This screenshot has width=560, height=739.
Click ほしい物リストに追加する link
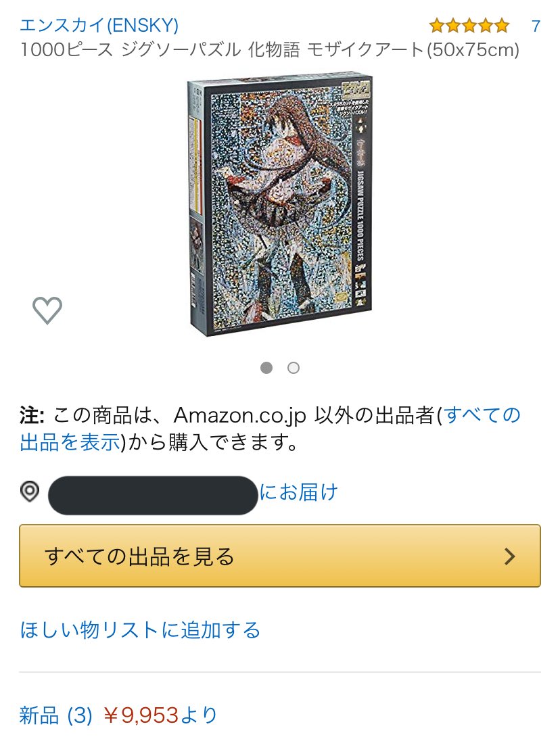(140, 630)
